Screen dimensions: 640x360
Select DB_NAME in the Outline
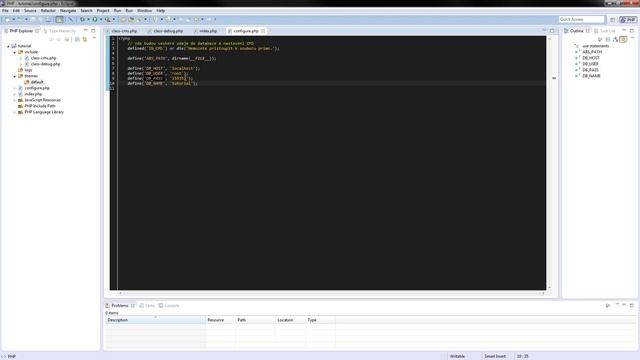pos(591,76)
